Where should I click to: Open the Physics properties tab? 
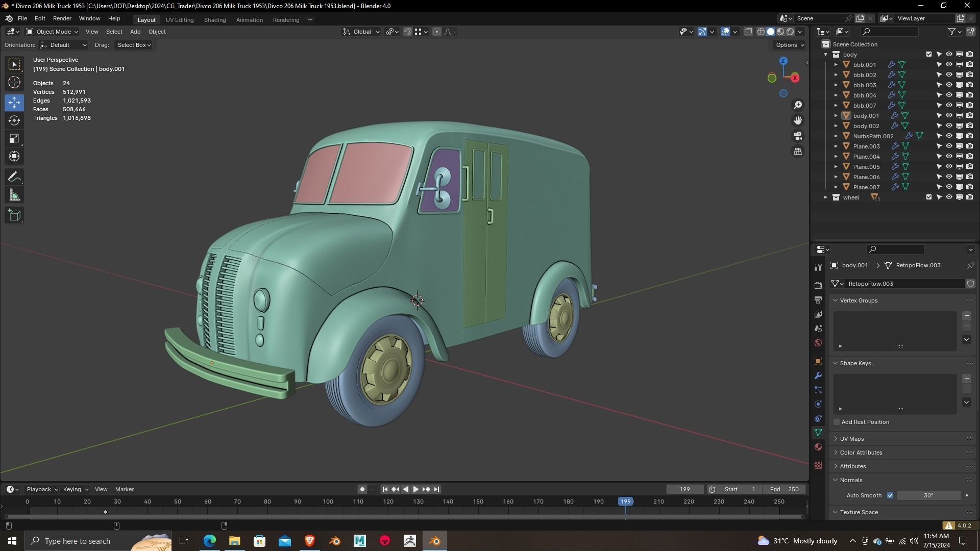818,404
